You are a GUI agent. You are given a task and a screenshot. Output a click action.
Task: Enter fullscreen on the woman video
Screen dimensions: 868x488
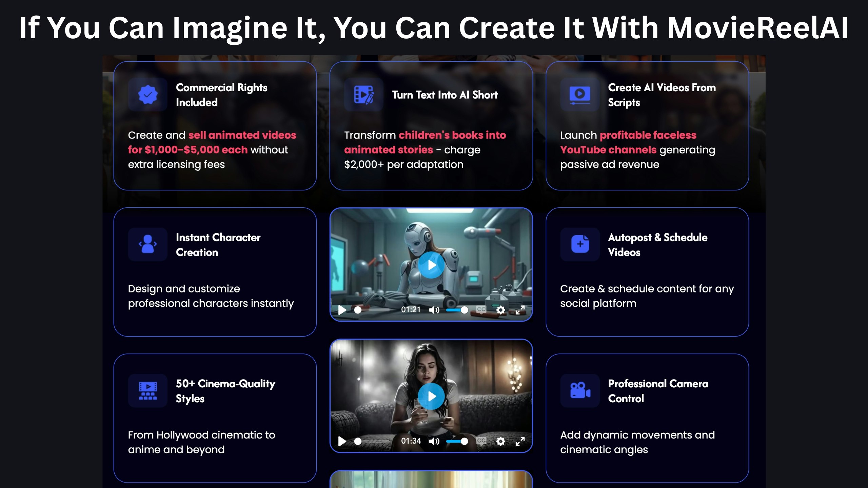pos(520,441)
